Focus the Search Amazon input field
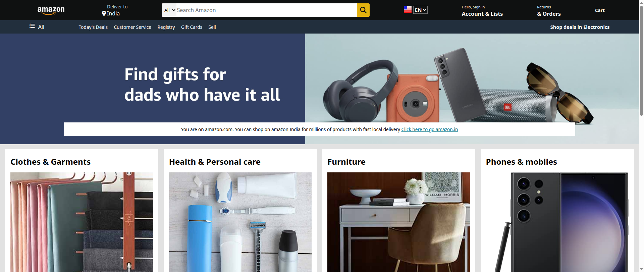The image size is (644, 272). [x=266, y=10]
